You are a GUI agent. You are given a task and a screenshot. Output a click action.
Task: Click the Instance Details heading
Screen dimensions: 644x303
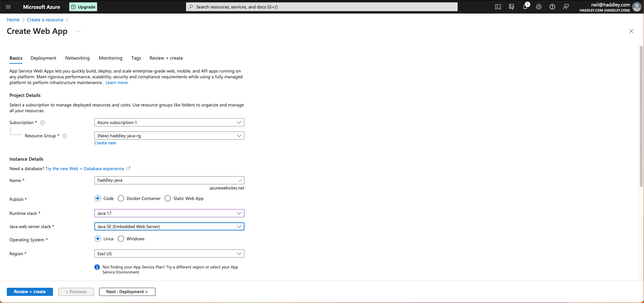tap(26, 159)
